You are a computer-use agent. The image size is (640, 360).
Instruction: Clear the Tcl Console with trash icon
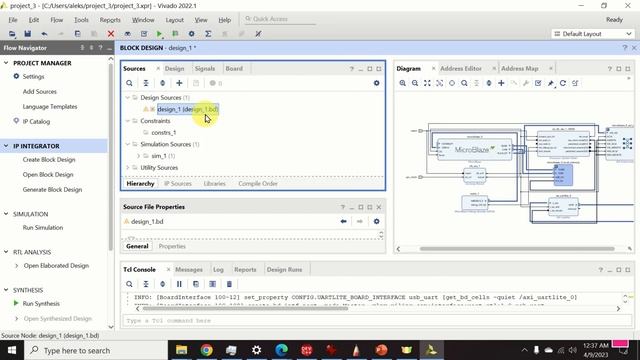pyautogui.click(x=229, y=284)
